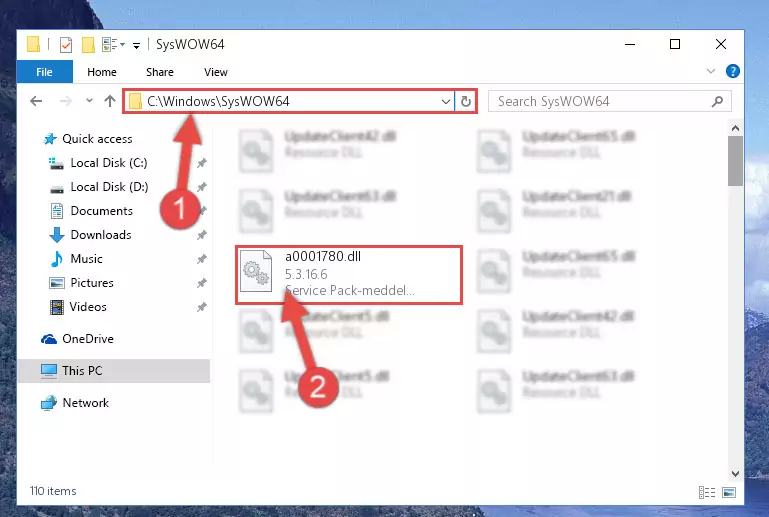Expand the address bar history dropdown
Viewport: 769px width, 517px height.
pyautogui.click(x=445, y=102)
